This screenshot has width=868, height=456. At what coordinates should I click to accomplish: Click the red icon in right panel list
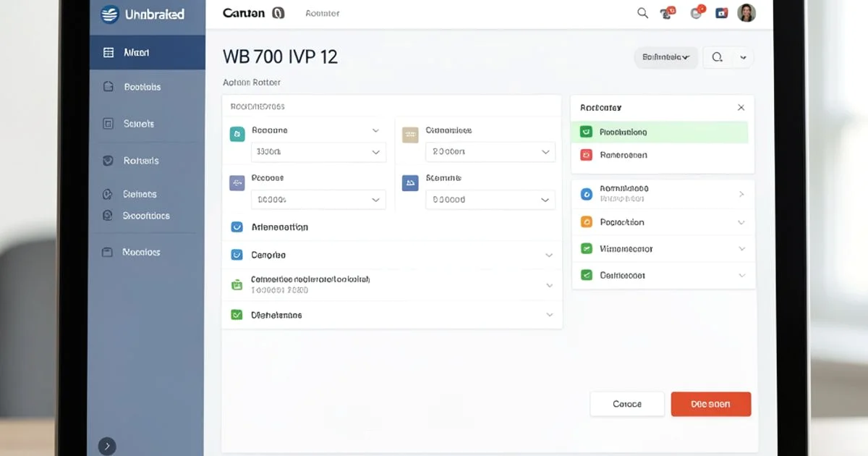coord(587,155)
